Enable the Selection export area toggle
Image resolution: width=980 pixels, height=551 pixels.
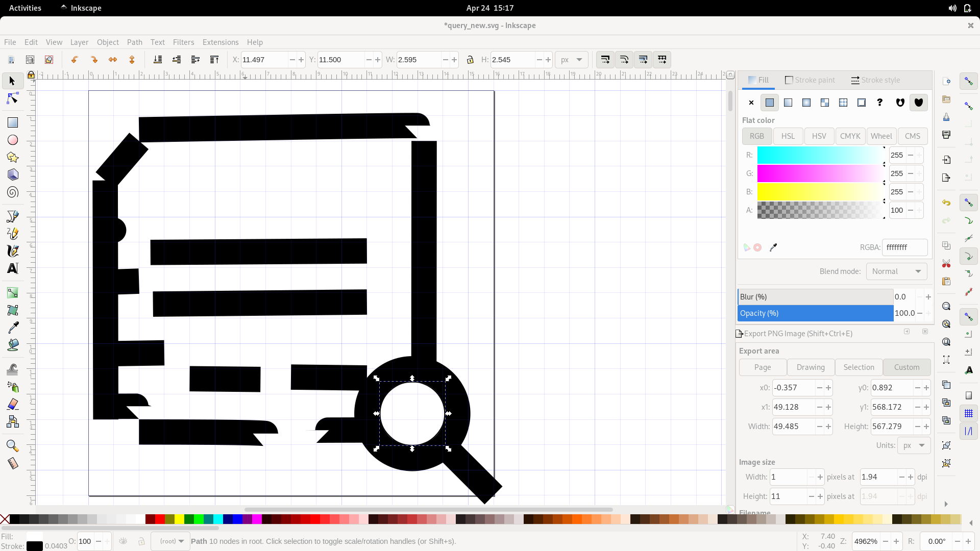(859, 367)
